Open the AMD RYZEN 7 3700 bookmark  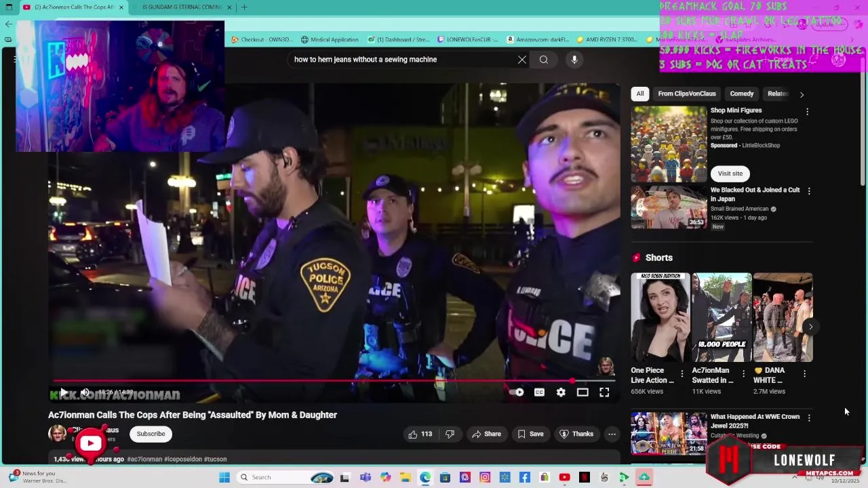(608, 39)
